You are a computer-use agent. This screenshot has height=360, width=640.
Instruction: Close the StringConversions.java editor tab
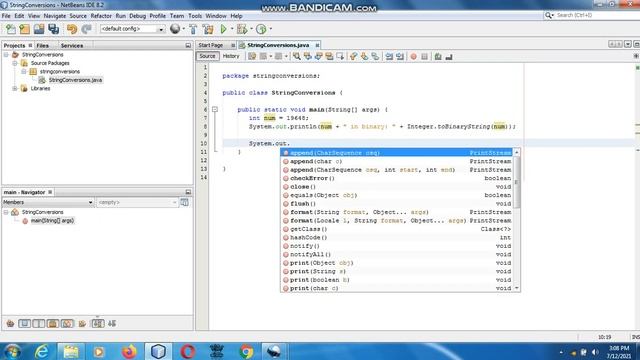[317, 45]
